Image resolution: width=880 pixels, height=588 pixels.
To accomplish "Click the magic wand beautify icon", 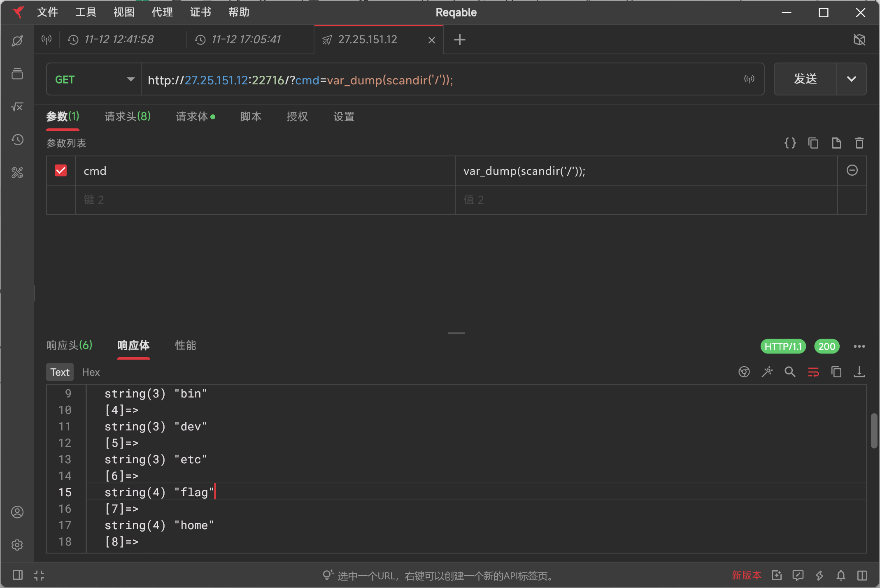I will (x=767, y=372).
